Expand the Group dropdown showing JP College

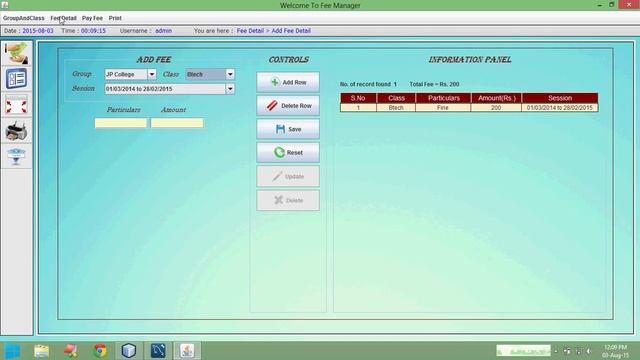point(151,74)
